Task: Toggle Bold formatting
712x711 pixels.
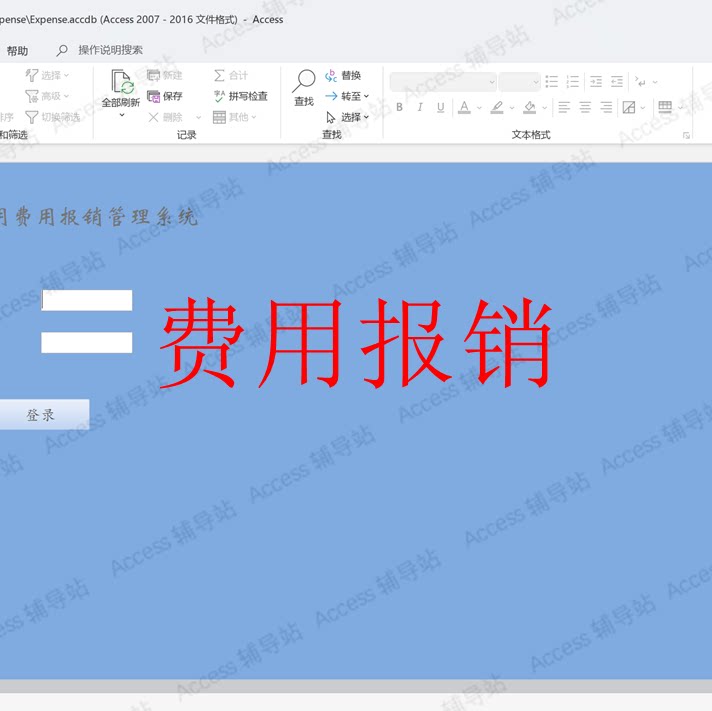Action: [399, 107]
